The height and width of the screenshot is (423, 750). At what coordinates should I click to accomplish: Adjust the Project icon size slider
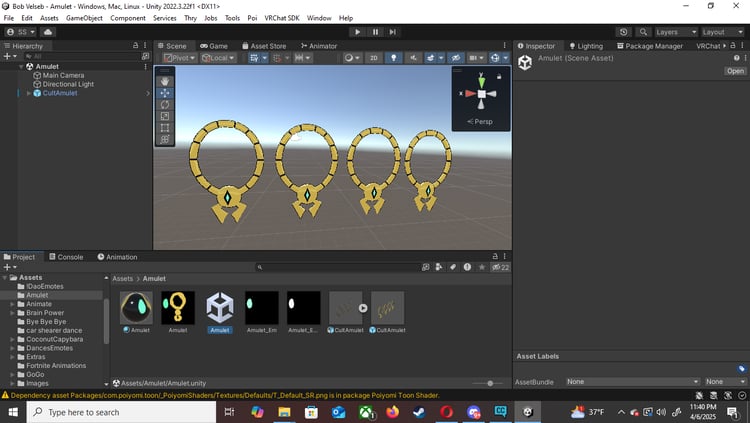[x=489, y=383]
